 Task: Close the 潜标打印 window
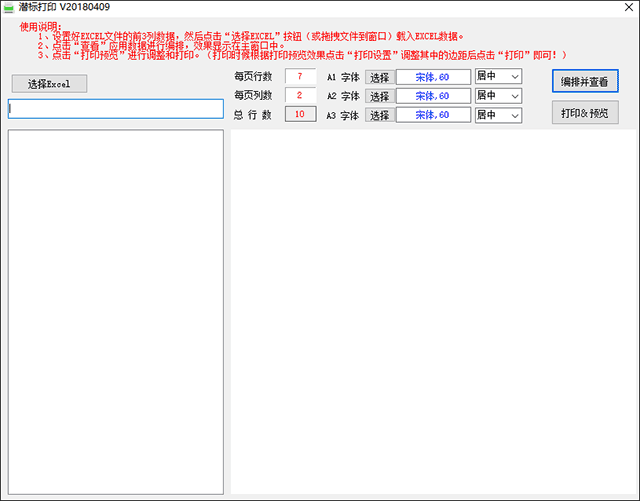click(x=629, y=7)
